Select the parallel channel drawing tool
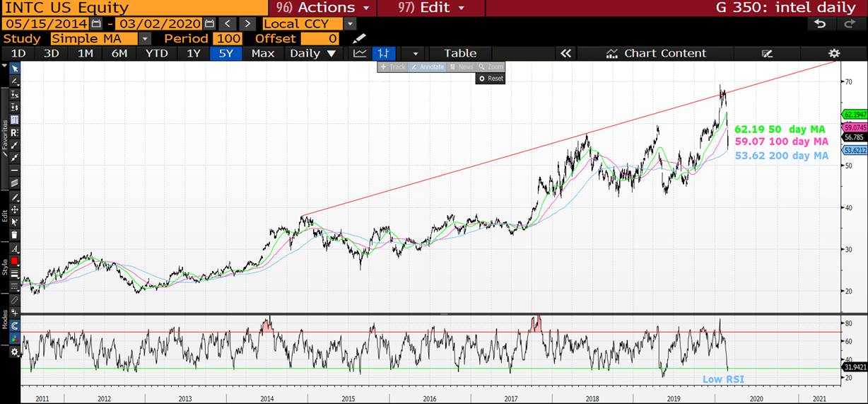The width and height of the screenshot is (868, 404). point(14,183)
